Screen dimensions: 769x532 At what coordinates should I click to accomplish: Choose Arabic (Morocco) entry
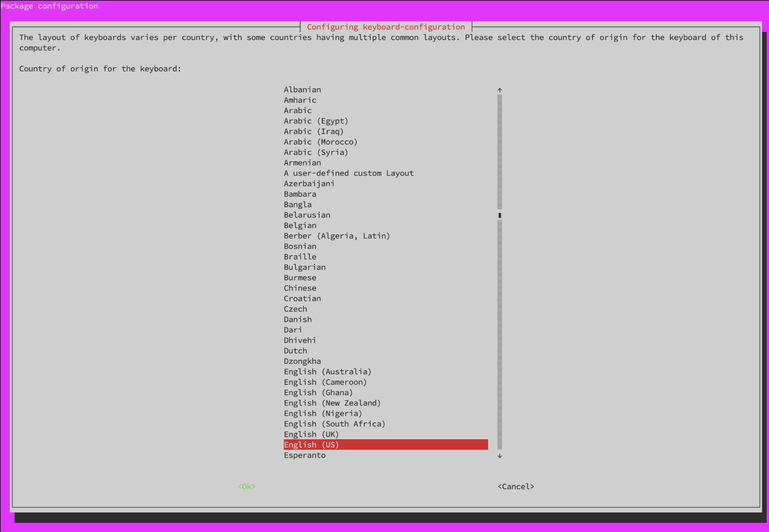320,142
